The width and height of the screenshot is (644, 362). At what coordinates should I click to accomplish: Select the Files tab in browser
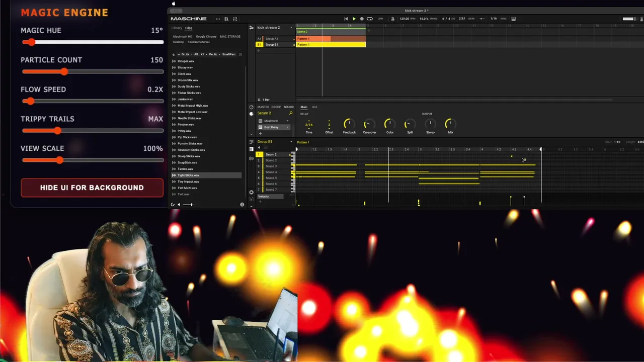coord(189,28)
